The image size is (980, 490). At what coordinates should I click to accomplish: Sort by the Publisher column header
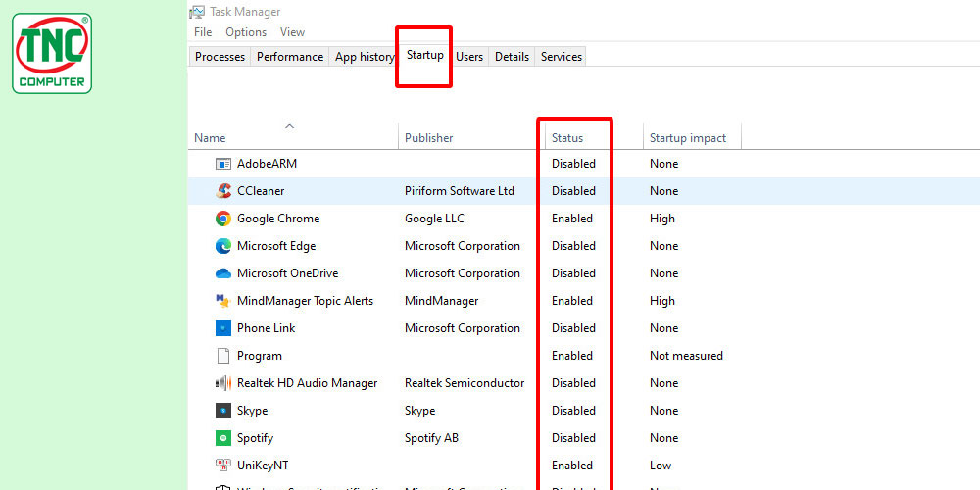tap(429, 138)
